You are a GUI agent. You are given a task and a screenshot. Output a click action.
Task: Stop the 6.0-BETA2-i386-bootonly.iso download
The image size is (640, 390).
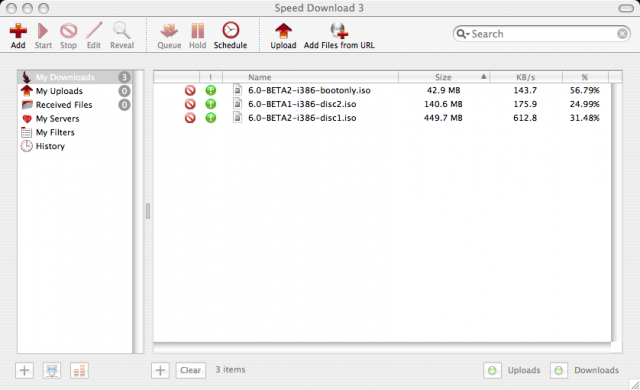[x=190, y=90]
